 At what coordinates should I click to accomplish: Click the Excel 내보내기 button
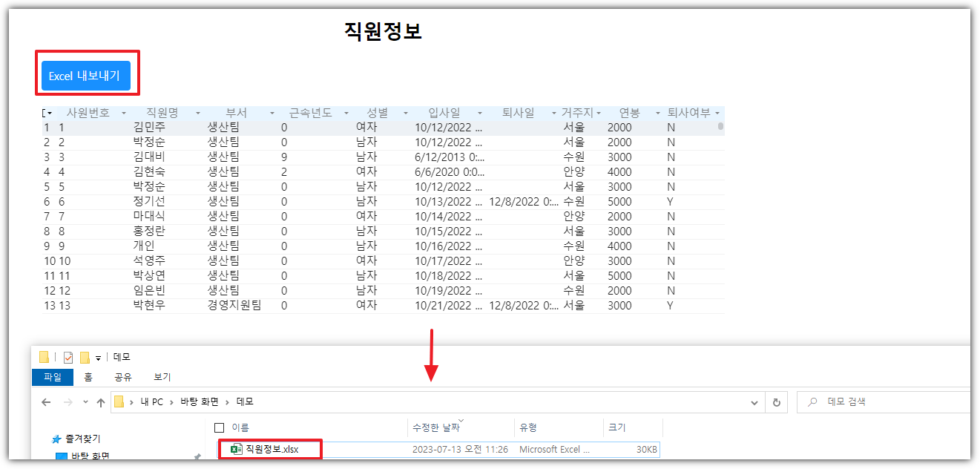click(85, 76)
